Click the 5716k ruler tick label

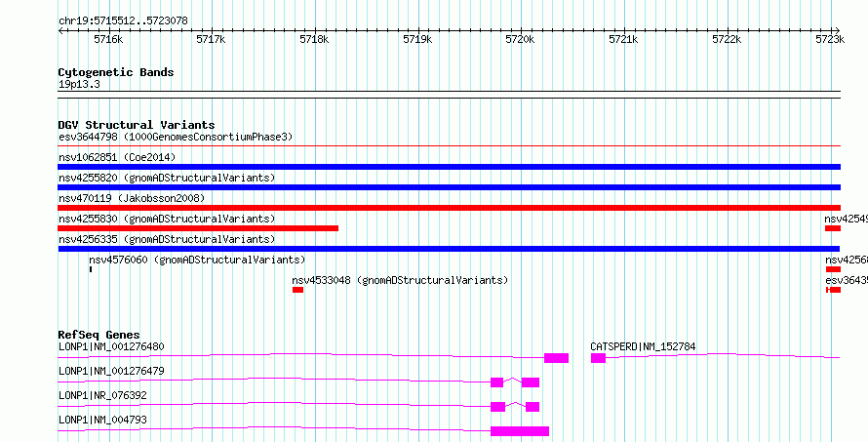pos(108,39)
